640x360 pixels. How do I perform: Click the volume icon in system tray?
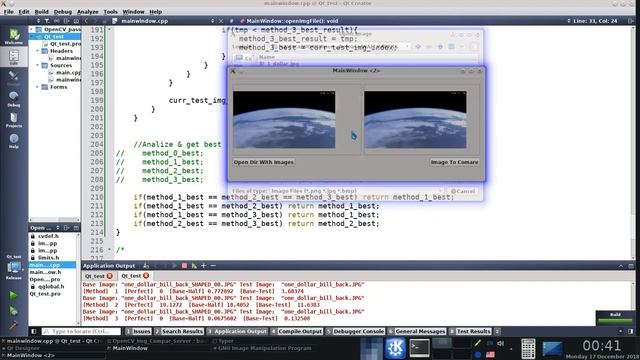(500, 344)
